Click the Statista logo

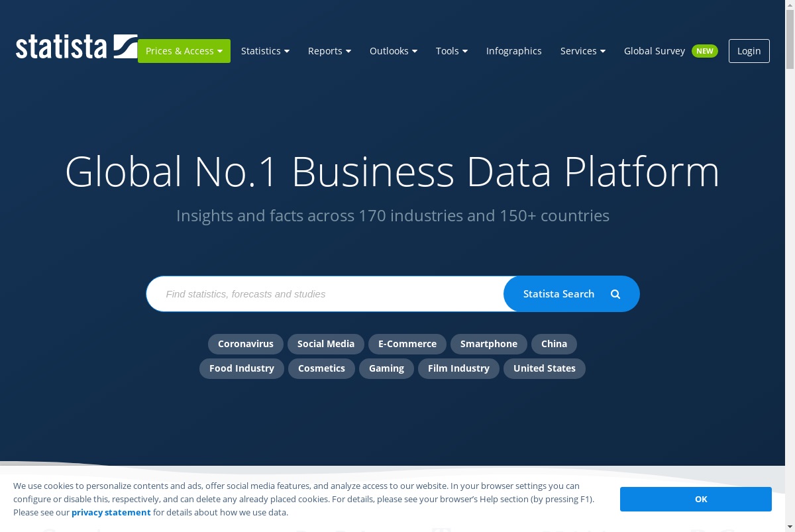[x=76, y=46]
